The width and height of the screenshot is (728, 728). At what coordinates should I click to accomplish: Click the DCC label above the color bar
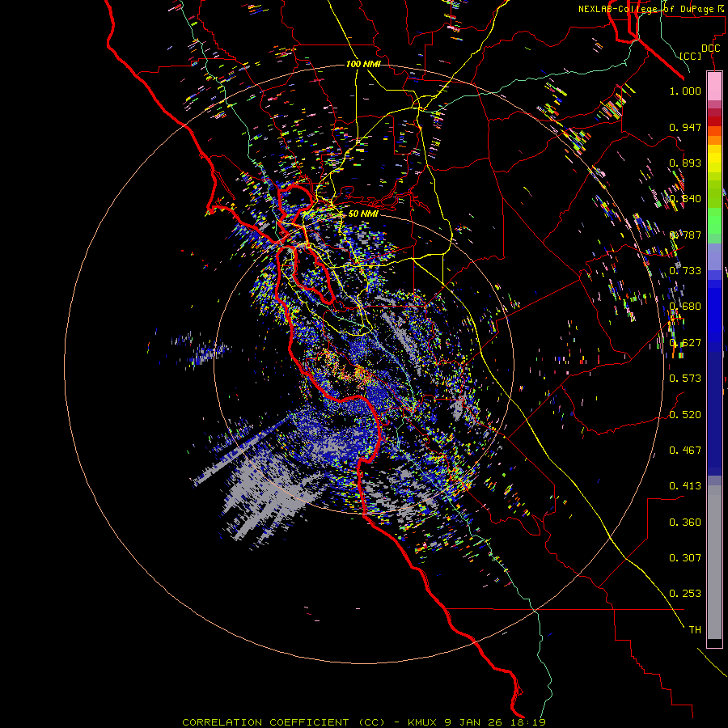pyautogui.click(x=710, y=49)
